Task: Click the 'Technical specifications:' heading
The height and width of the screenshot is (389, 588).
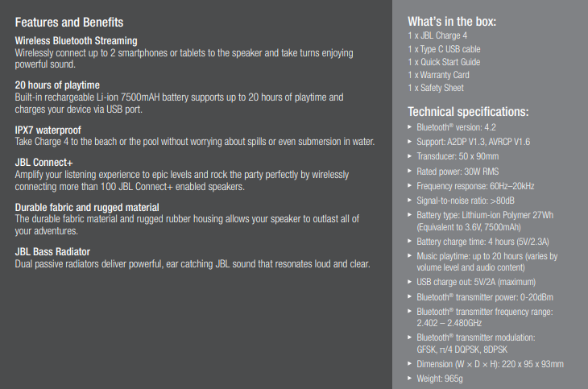Action: pos(468,112)
